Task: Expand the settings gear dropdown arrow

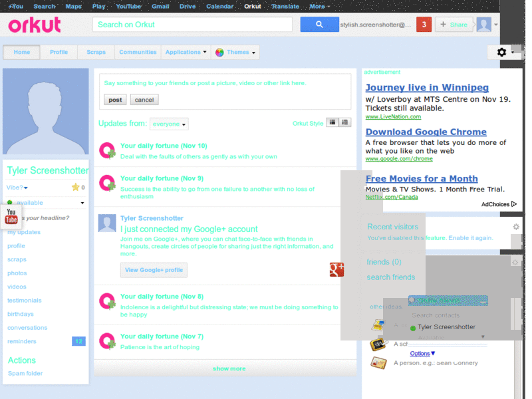Action: click(512, 53)
